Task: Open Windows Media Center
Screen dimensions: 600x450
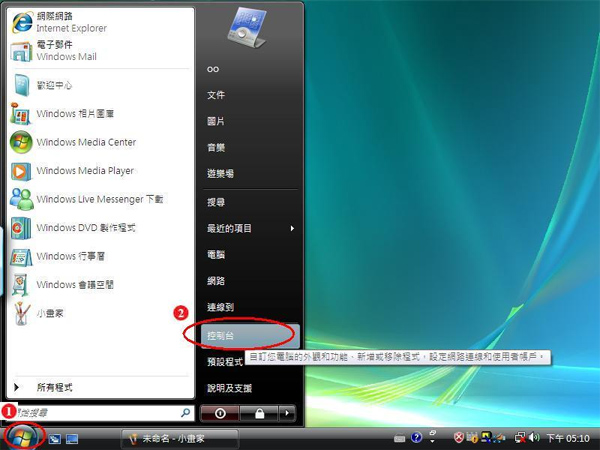Action: tap(85, 142)
